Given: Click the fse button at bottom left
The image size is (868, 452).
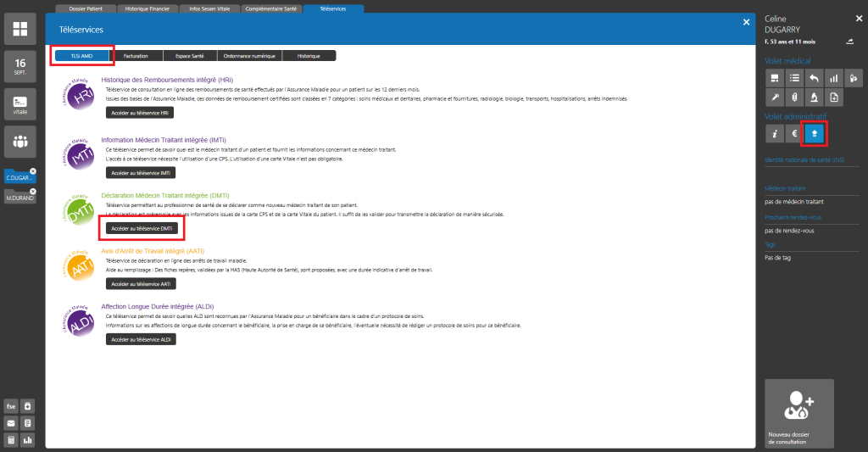Looking at the screenshot, I should [x=12, y=406].
